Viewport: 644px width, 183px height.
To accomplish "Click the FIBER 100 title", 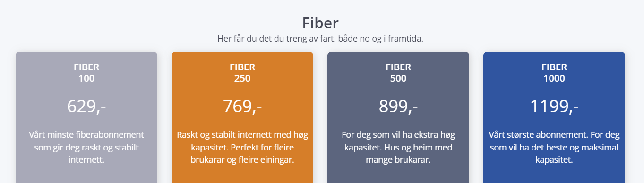I will click(x=86, y=73).
